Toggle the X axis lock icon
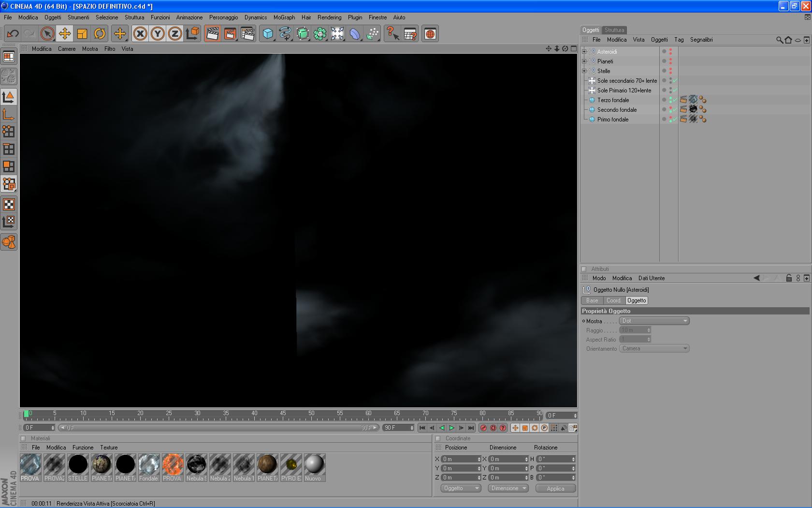This screenshot has height=508, width=812. pyautogui.click(x=140, y=33)
